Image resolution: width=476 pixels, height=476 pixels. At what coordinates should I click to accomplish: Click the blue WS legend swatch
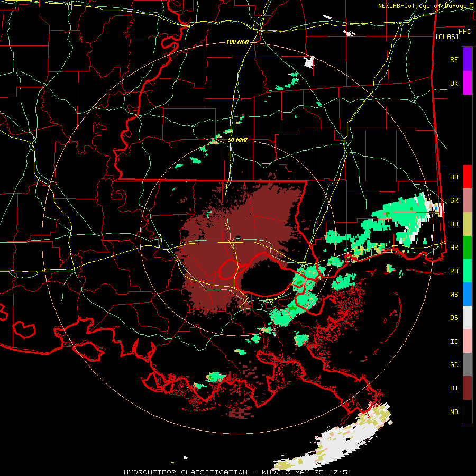[x=467, y=294]
